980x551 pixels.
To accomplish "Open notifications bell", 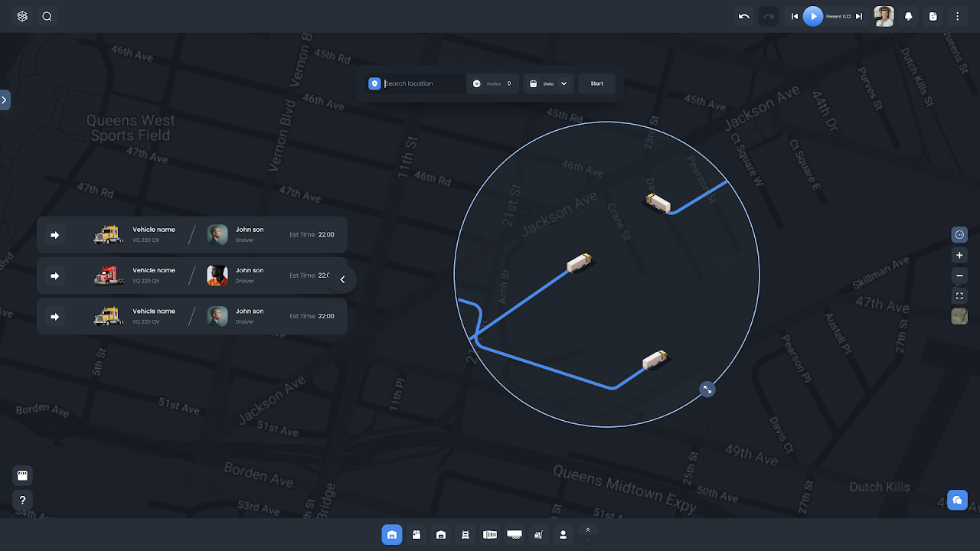I will tap(909, 16).
